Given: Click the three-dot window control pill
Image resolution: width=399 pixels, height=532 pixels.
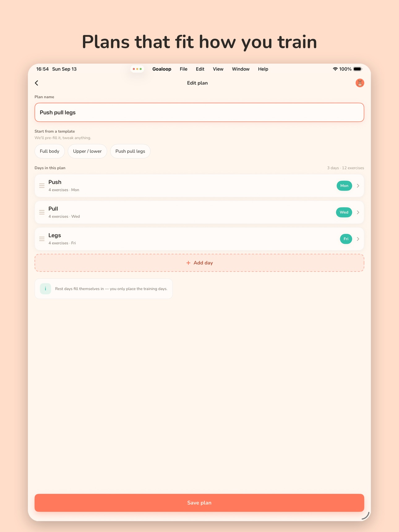Looking at the screenshot, I should (x=137, y=69).
